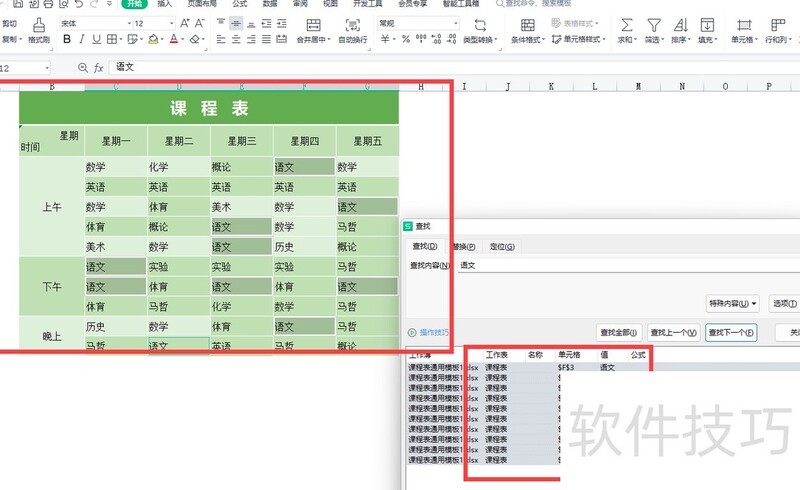Image resolution: width=800 pixels, height=490 pixels.
Task: Toggle underline formatting
Action: click(98, 40)
